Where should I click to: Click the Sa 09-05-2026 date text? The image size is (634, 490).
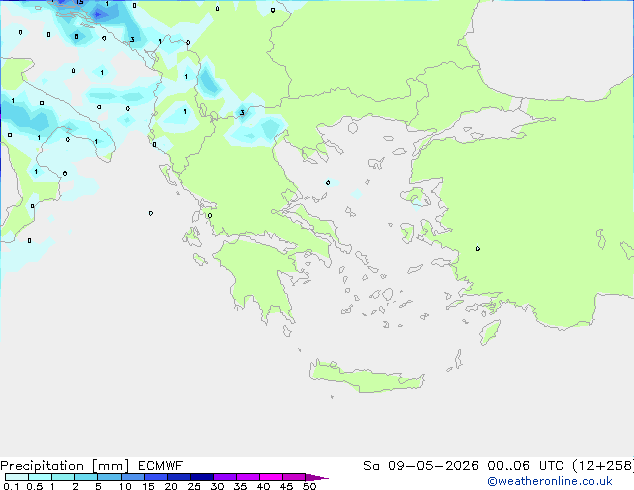pyautogui.click(x=421, y=466)
